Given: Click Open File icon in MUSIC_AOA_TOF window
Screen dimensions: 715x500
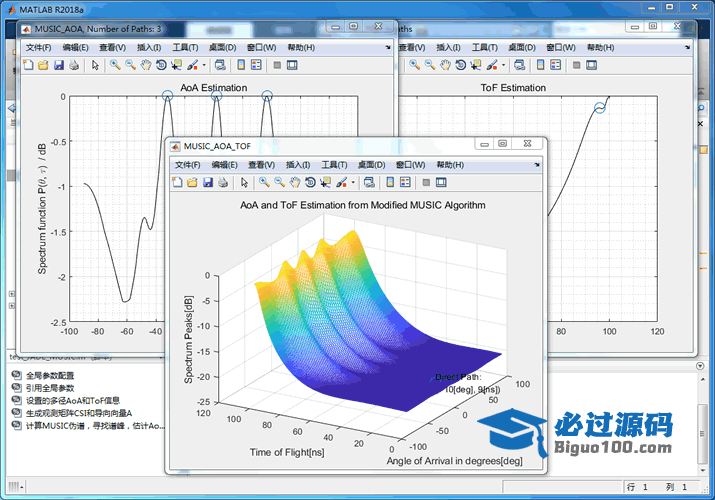Looking at the screenshot, I should 192,183.
